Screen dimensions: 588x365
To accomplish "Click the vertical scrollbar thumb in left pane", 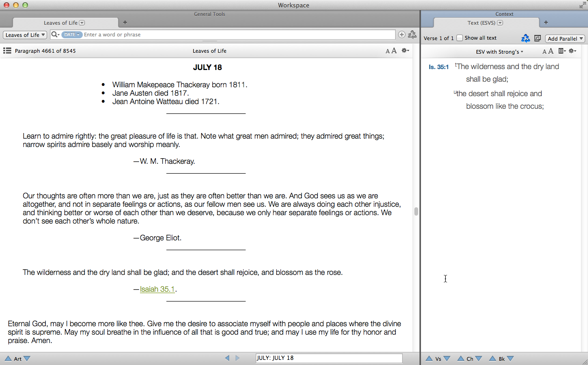I will [416, 211].
